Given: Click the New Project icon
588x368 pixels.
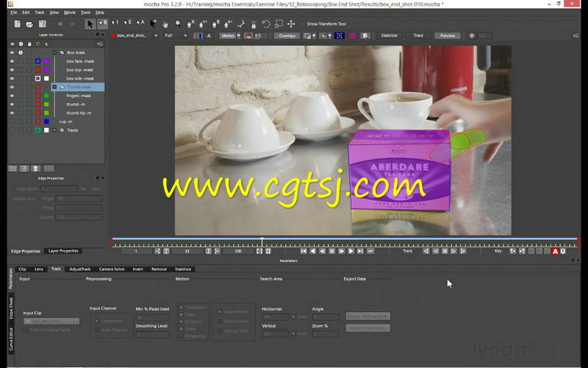Looking at the screenshot, I should coord(17,24).
